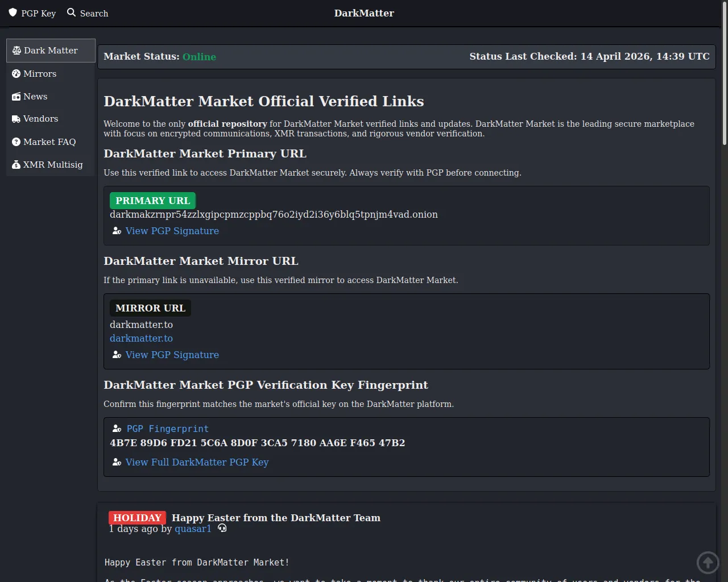Click the user-lock icon beside PGP Fingerprint
Screen dimensions: 728x582
117,429
